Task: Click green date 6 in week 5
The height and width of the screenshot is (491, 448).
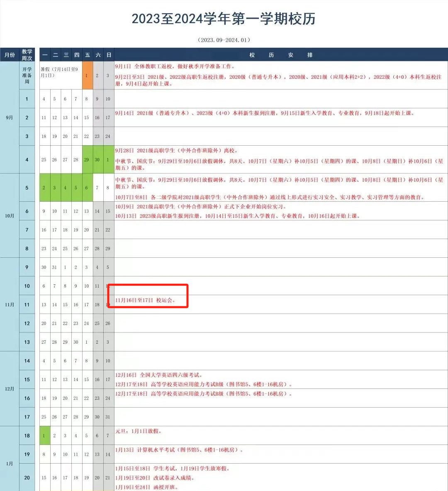Action: [x=88, y=188]
